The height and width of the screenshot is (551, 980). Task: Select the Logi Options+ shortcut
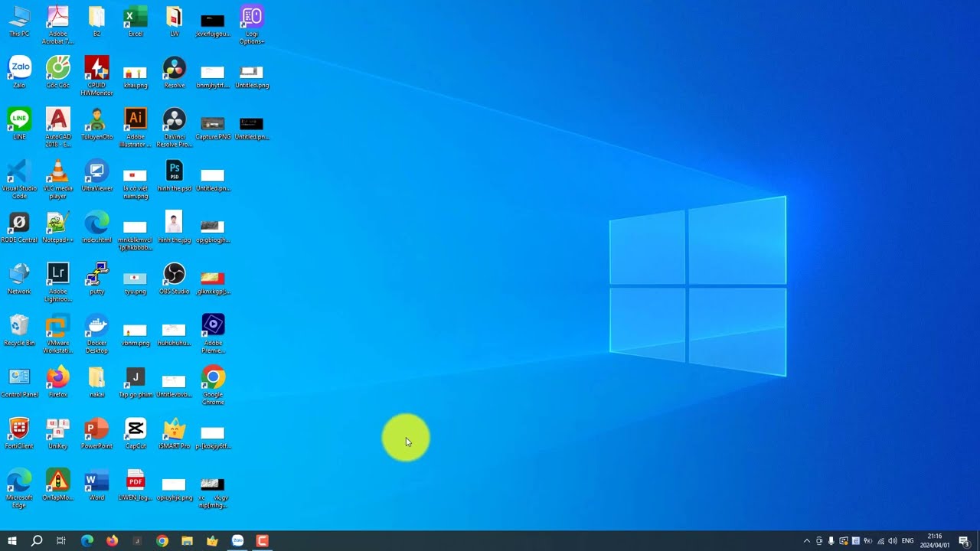tap(252, 25)
